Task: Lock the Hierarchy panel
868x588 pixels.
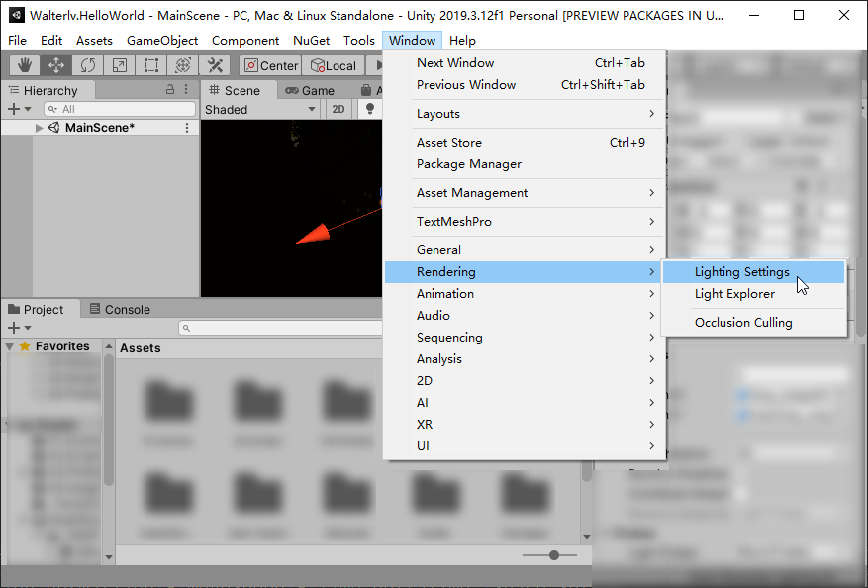Action: [170, 90]
